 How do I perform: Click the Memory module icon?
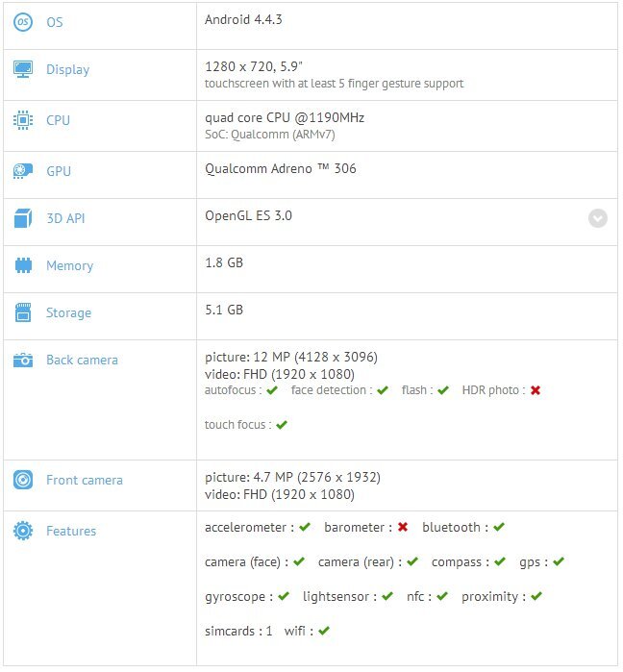23,265
